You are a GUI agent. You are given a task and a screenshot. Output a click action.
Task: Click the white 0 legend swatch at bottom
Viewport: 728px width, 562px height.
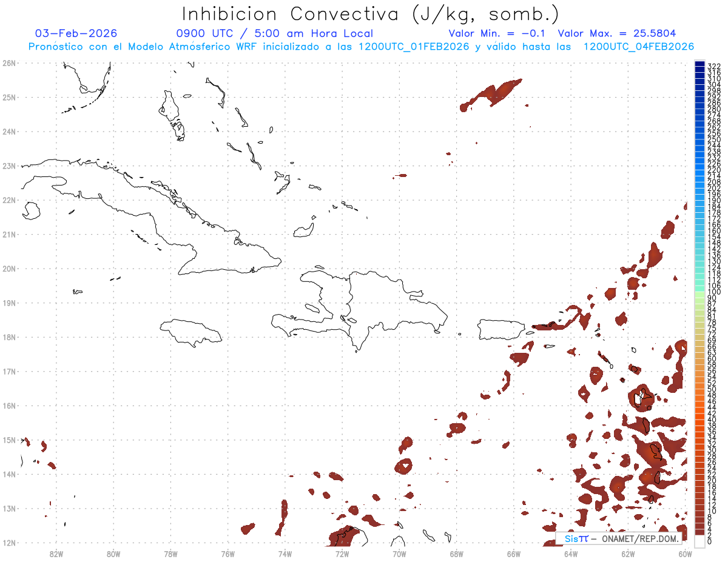click(x=700, y=541)
